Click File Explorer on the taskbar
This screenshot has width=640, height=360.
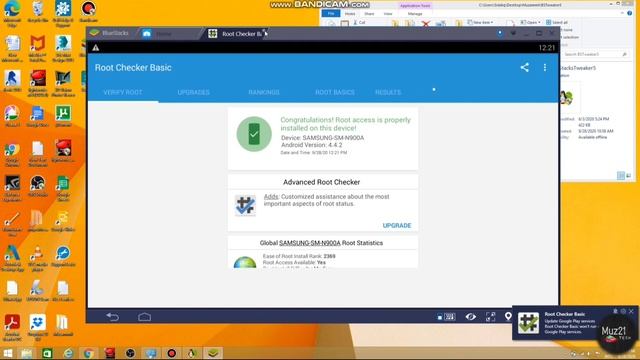tap(27, 353)
